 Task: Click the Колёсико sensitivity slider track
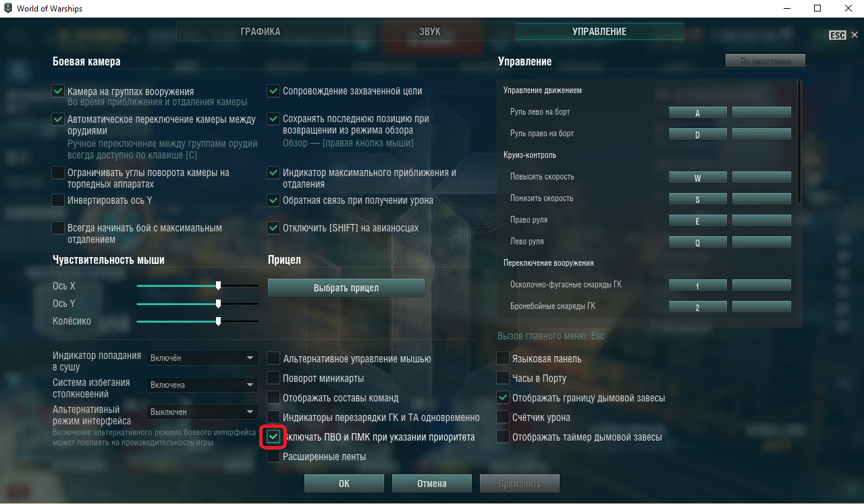[197, 322]
